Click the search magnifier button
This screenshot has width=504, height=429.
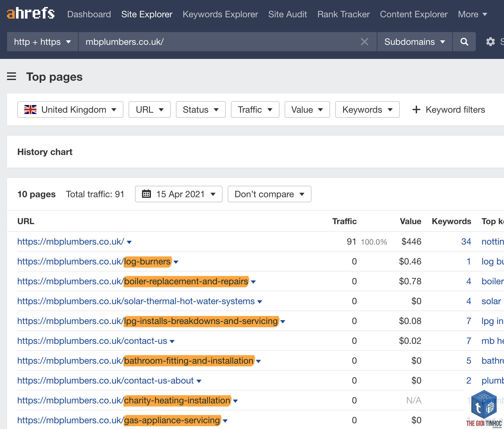tap(464, 42)
